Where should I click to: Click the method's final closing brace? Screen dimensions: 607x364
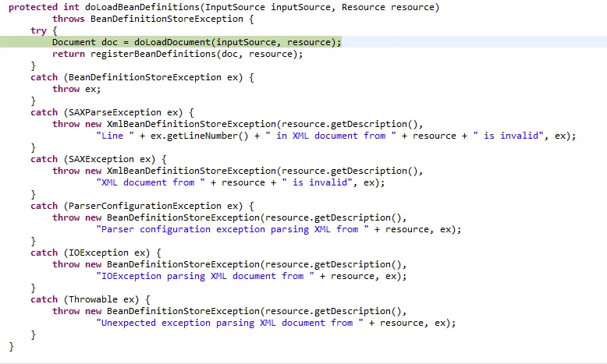point(11,346)
